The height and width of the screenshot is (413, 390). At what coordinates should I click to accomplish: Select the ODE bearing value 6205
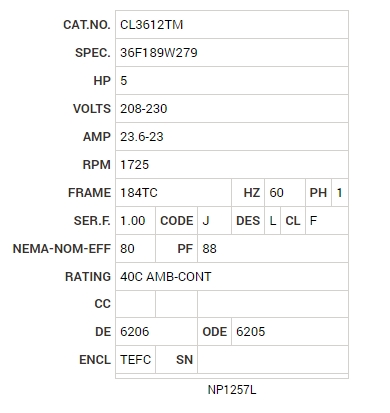pos(250,332)
